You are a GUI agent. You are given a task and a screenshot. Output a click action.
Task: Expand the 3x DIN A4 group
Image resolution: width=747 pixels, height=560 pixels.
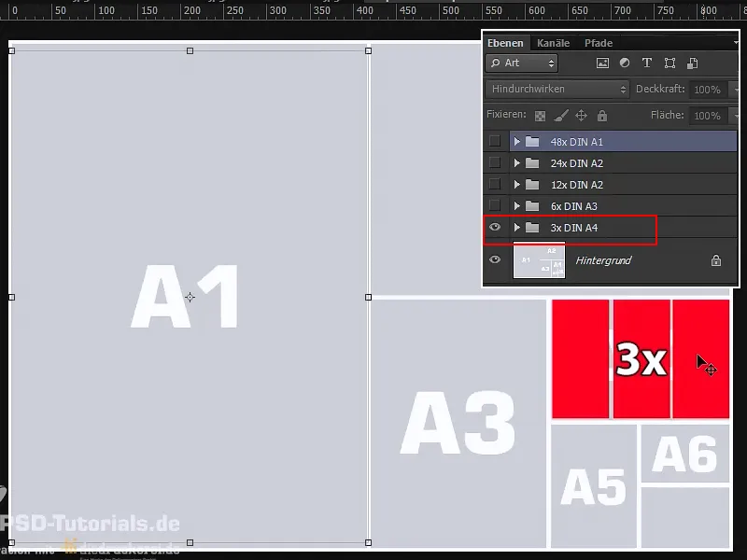[517, 227]
